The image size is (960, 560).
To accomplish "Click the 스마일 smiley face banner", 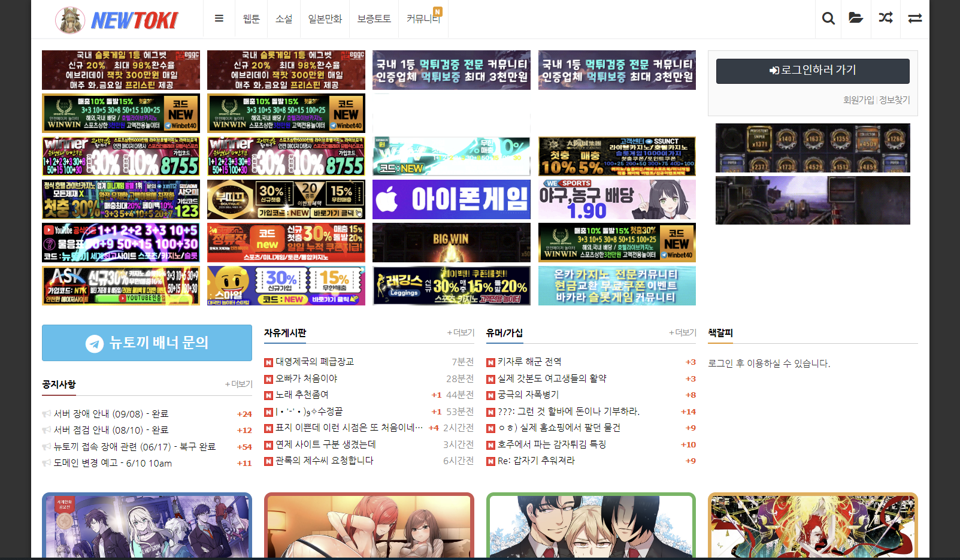I will 286,286.
